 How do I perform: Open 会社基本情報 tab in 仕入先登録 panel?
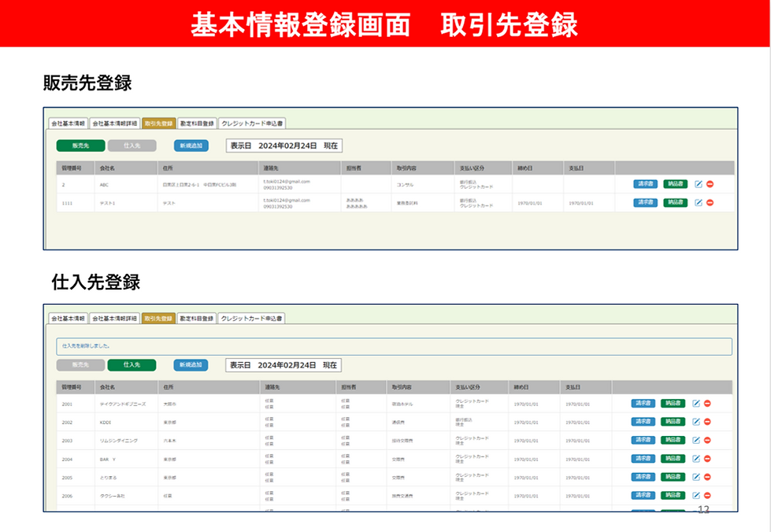[x=69, y=318]
